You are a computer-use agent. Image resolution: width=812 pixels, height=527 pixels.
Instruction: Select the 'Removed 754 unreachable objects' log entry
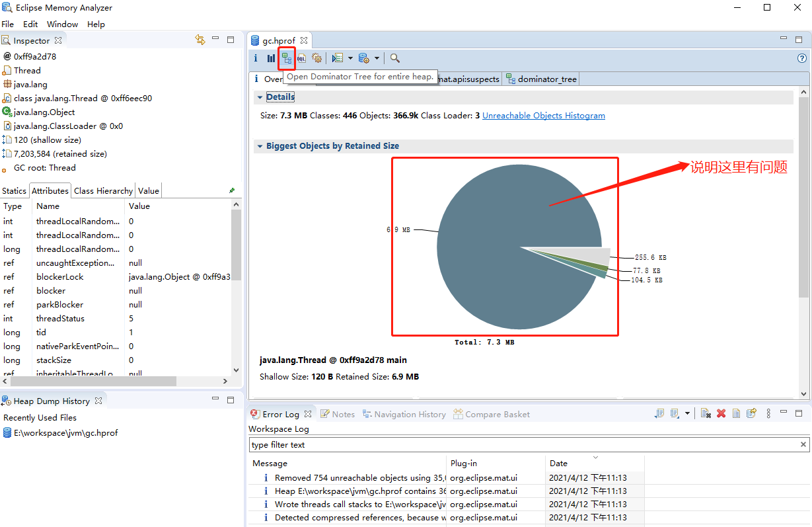(447, 477)
